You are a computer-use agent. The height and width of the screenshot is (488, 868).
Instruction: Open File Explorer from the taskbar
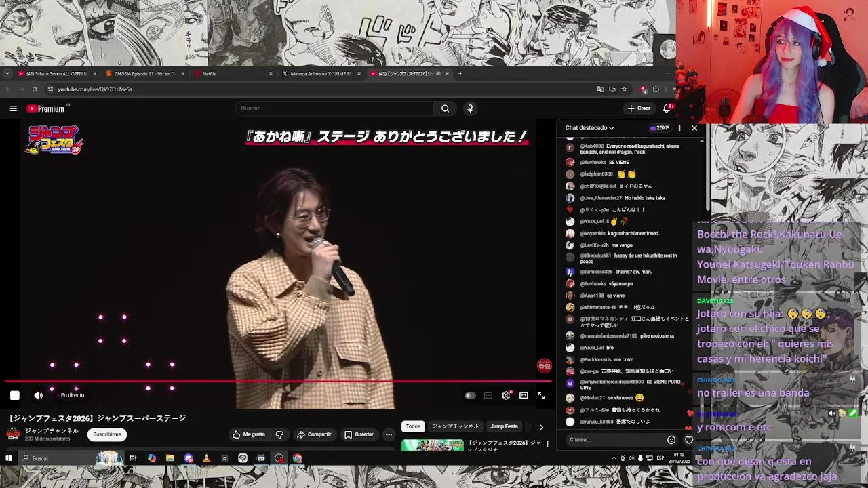(170, 458)
